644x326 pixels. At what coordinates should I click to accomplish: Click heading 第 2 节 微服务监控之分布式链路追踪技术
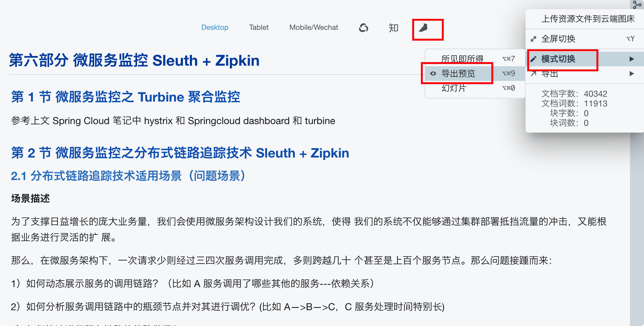point(180,153)
